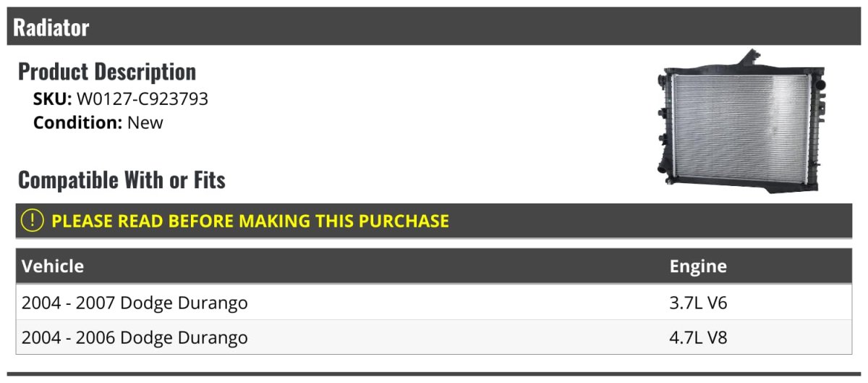Select the 'Product Description' heading
Viewport: 868px width, 383px height.
(107, 72)
